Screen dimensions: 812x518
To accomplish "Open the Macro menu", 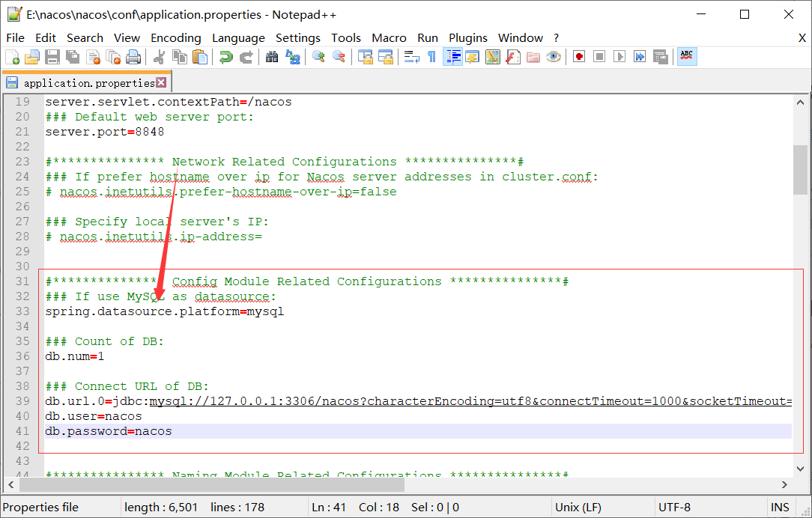I will pos(389,37).
